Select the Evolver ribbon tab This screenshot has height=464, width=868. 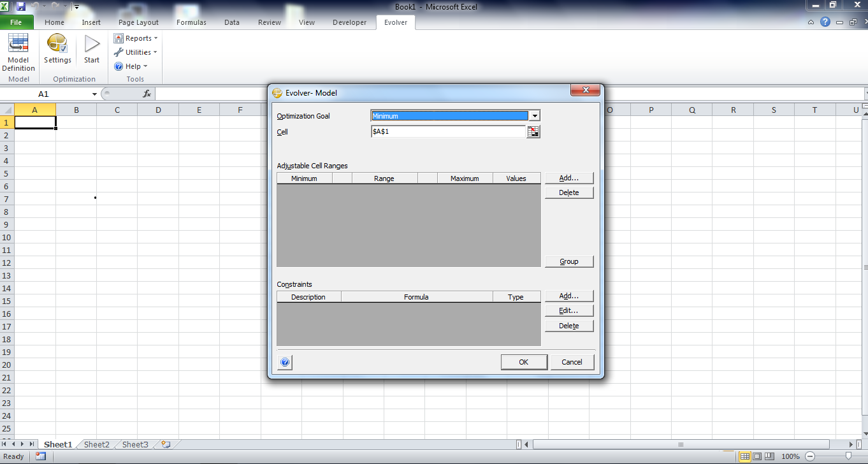pyautogui.click(x=396, y=22)
